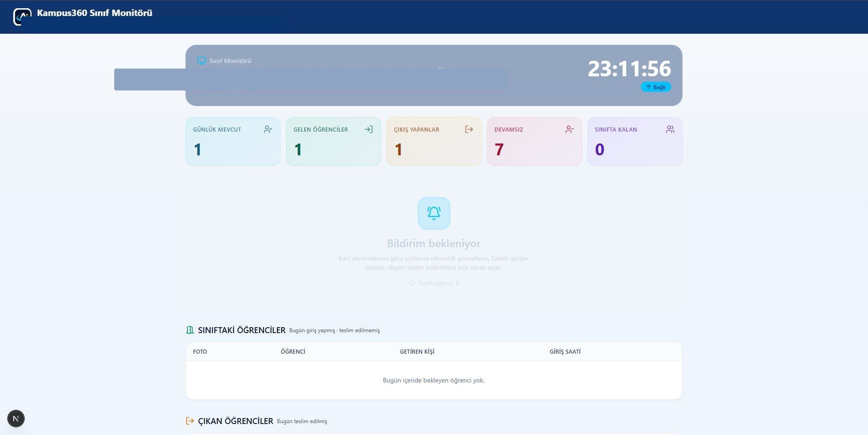This screenshot has width=868, height=435.
Task: Open the Sınıfta Kalan card
Action: [635, 141]
